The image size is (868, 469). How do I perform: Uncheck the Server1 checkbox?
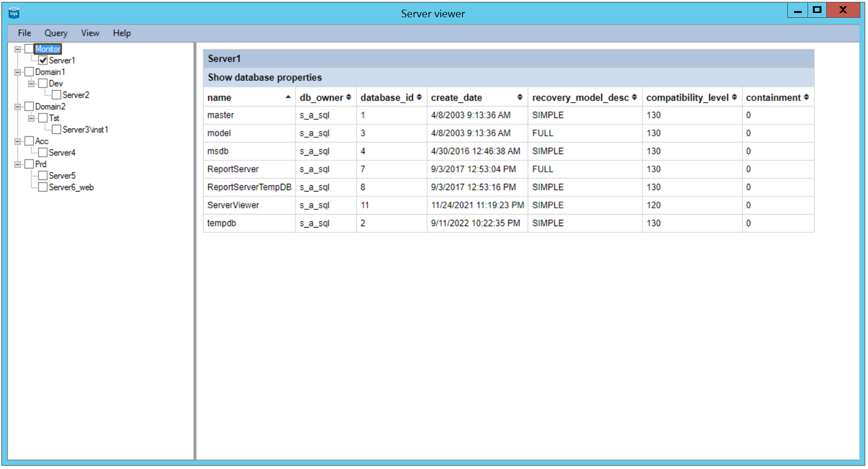43,60
